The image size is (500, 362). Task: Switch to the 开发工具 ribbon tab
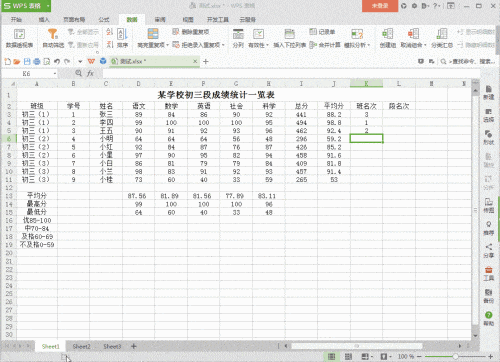coord(218,20)
